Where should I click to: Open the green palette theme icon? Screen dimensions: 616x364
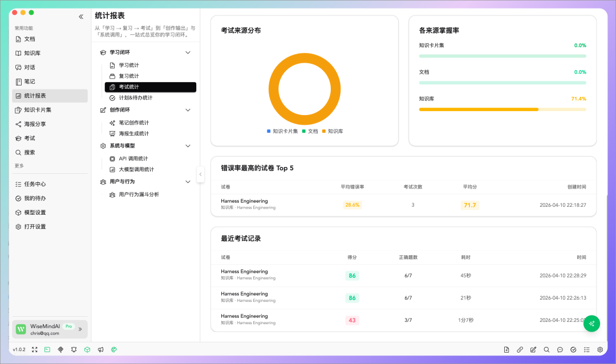pos(114,350)
